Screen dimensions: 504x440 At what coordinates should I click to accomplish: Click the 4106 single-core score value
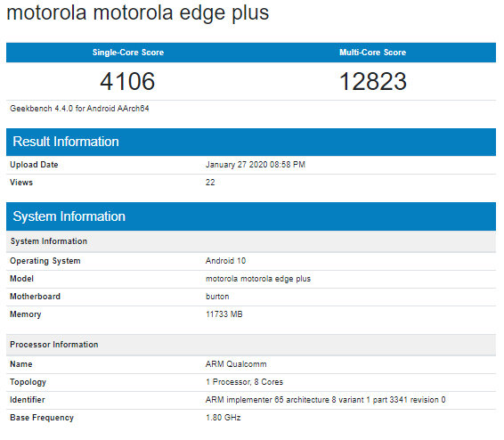point(127,81)
